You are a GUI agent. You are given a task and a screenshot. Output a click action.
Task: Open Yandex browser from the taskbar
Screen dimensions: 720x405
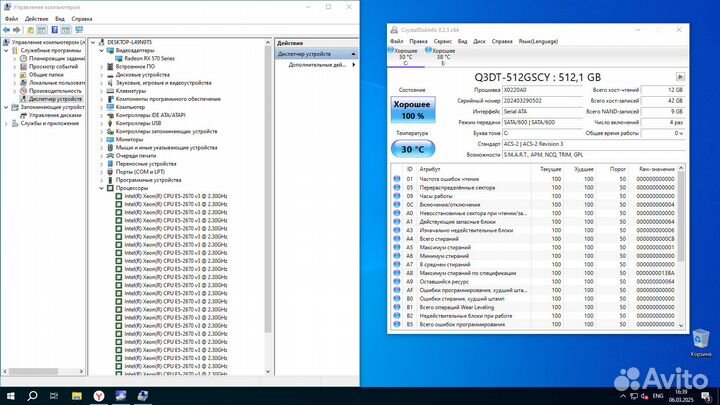point(97,396)
